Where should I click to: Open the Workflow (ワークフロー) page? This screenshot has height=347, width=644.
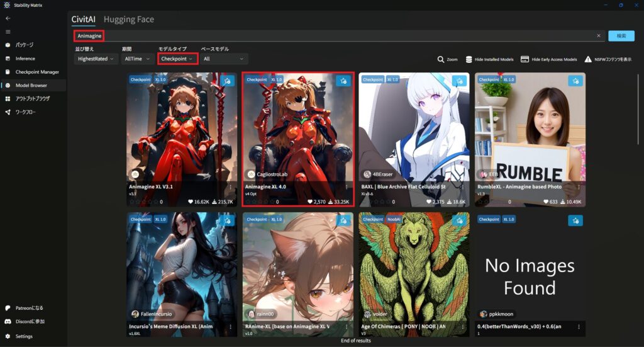click(33, 112)
